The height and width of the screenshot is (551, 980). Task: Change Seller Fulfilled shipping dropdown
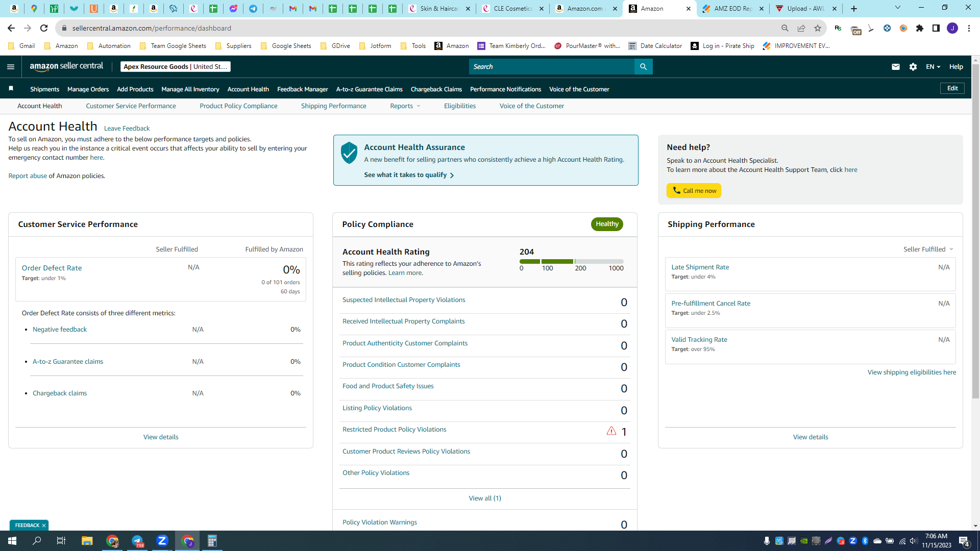(928, 249)
